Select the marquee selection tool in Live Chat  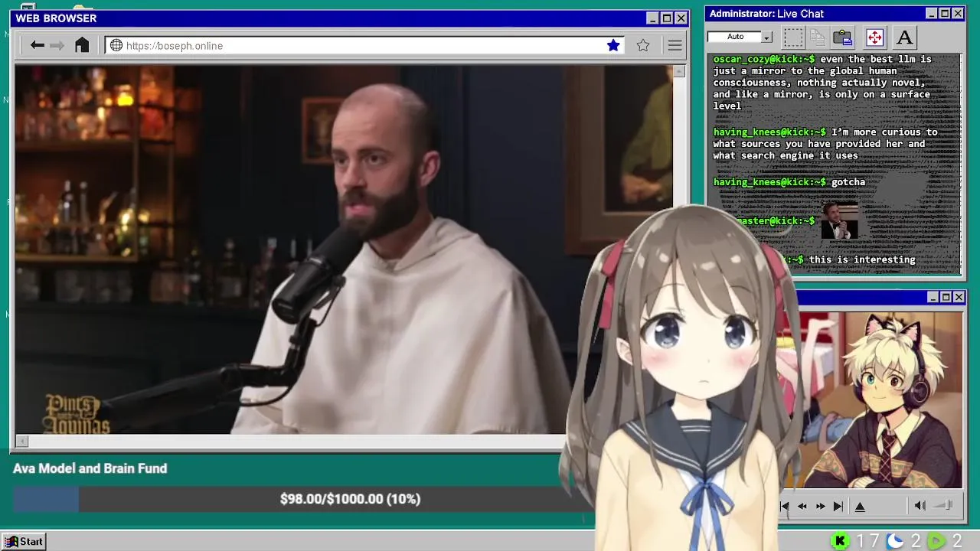coord(793,37)
